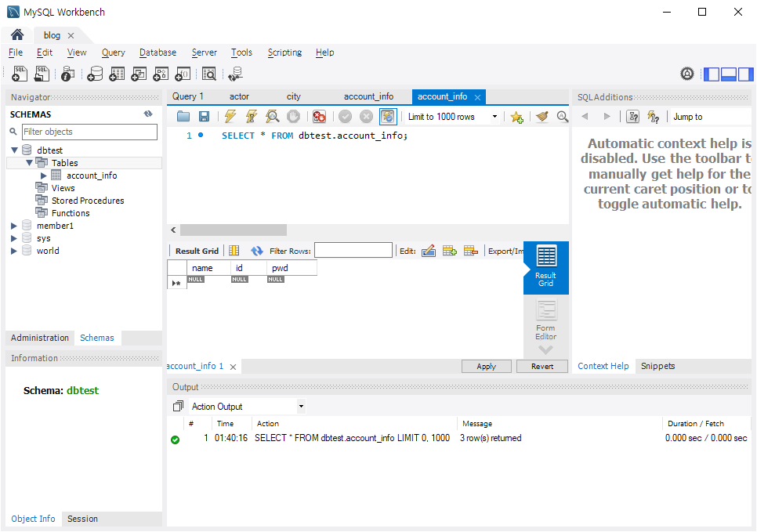Toggle continue on error icon
Screen dimensions: 757x532
[x=319, y=116]
